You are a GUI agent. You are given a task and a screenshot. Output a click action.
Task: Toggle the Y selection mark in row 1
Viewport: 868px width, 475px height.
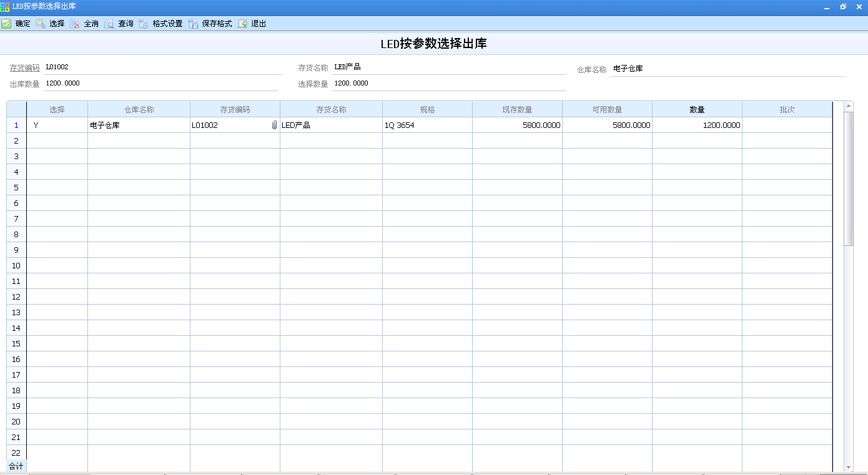pyautogui.click(x=36, y=125)
